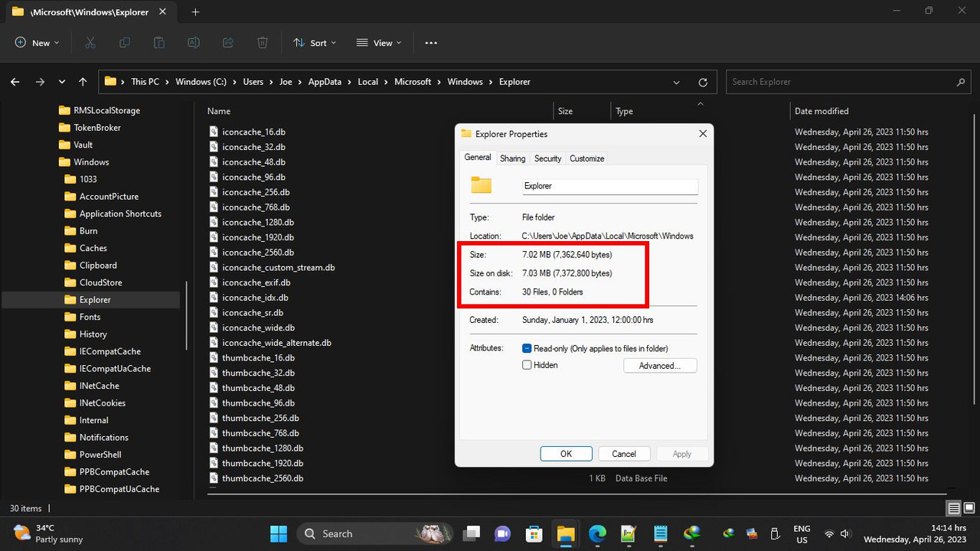Click the Copy icon in the toolbar
980x551 pixels.
click(x=124, y=42)
